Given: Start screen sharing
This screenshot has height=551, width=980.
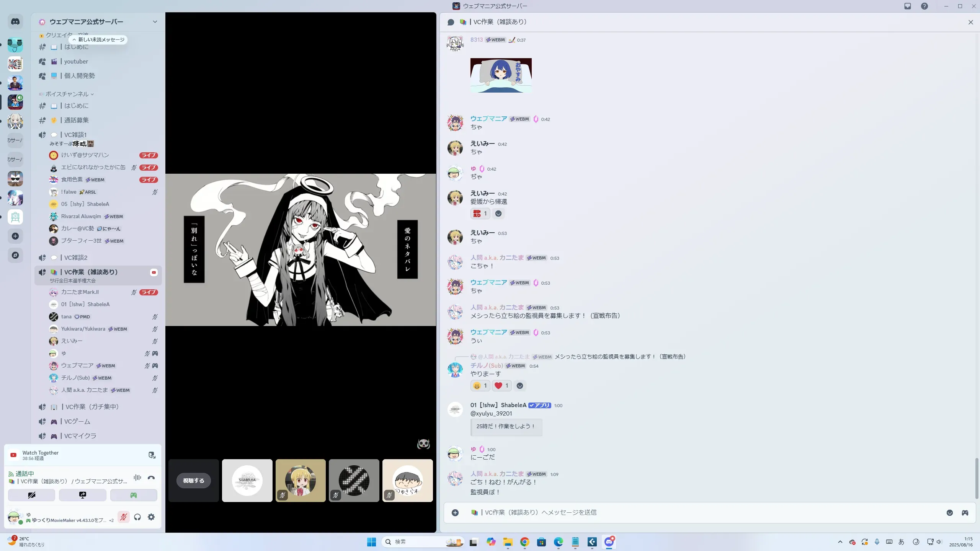Looking at the screenshot, I should (x=82, y=495).
